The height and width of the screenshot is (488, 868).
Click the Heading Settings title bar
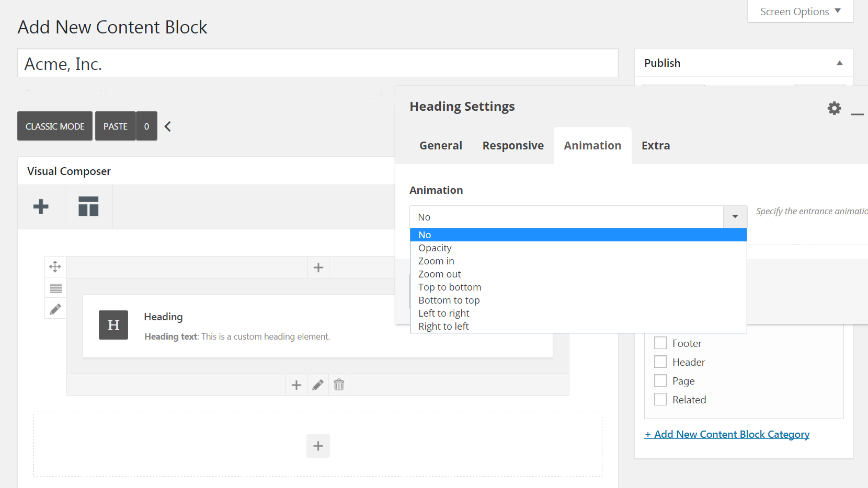[462, 107]
